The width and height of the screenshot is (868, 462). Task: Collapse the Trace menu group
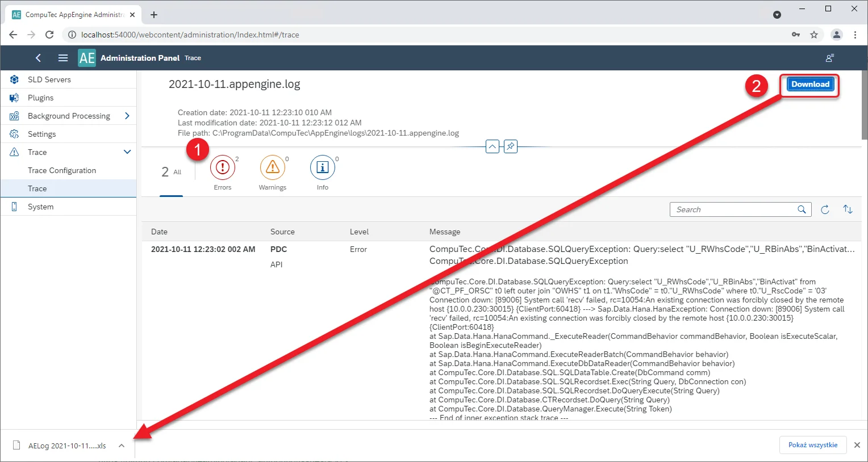tap(127, 152)
